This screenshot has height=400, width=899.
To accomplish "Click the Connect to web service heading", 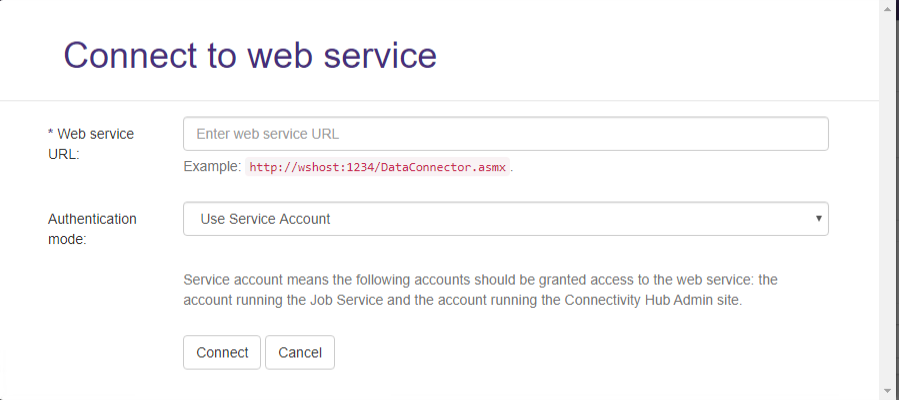I will tap(250, 54).
